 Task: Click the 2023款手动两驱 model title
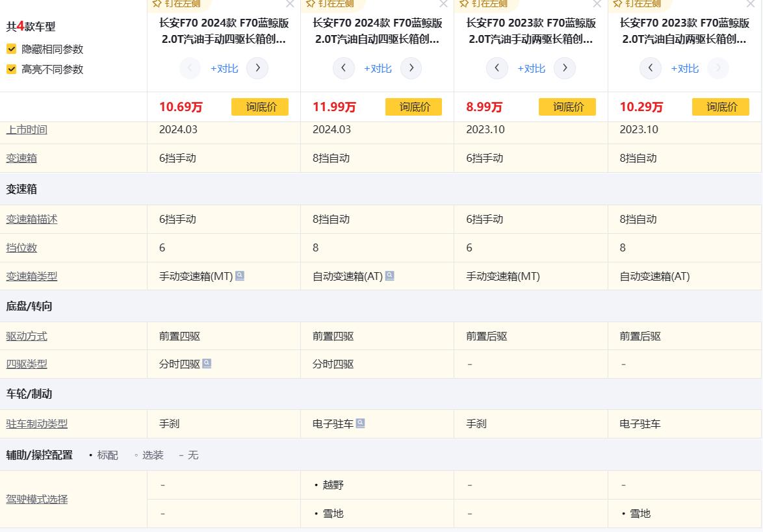[531, 31]
